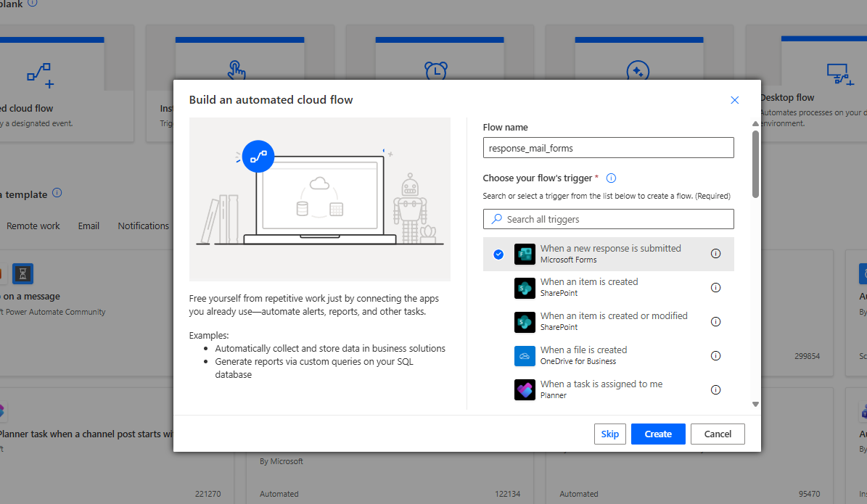Show info for task assigned to me trigger
Viewport: 867px width, 504px height.
pyautogui.click(x=715, y=390)
